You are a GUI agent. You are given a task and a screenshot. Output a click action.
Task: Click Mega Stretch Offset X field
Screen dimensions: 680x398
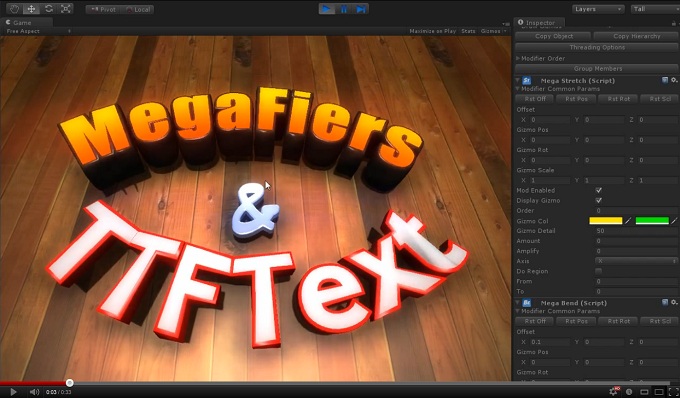click(x=550, y=120)
